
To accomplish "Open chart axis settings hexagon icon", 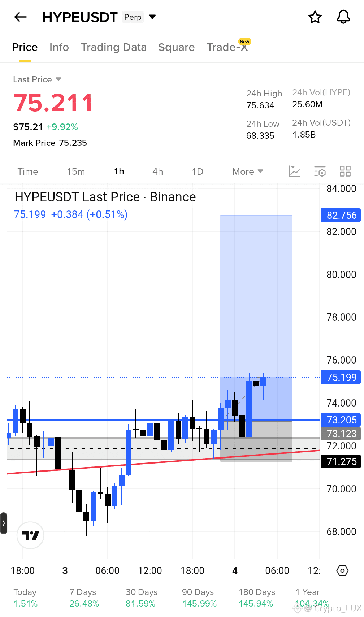I will click(342, 570).
